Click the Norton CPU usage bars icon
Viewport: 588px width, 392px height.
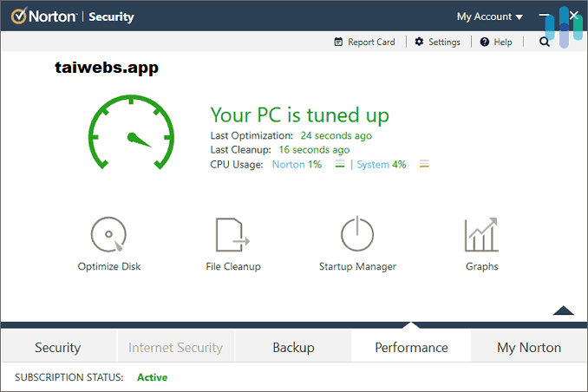pyautogui.click(x=340, y=164)
